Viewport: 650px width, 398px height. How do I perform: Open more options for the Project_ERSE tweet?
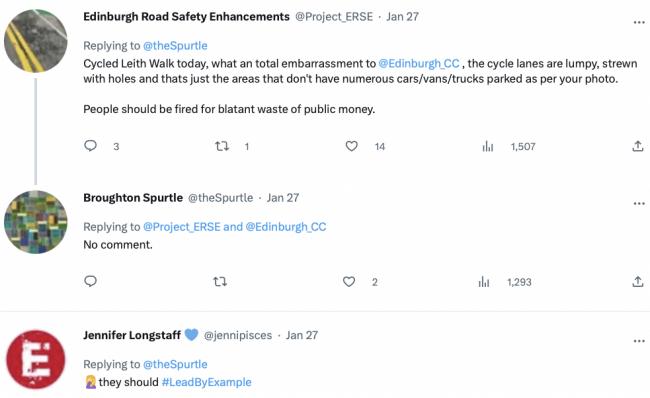639,22
